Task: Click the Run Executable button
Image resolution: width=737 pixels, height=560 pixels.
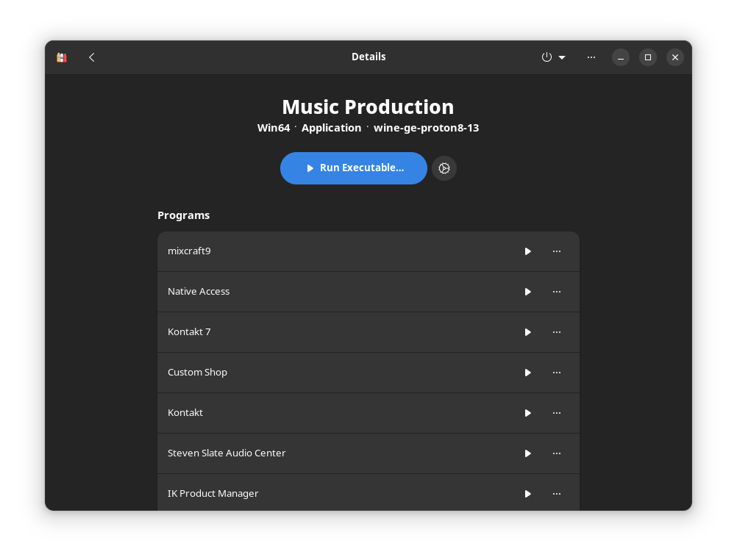Action: coord(354,168)
